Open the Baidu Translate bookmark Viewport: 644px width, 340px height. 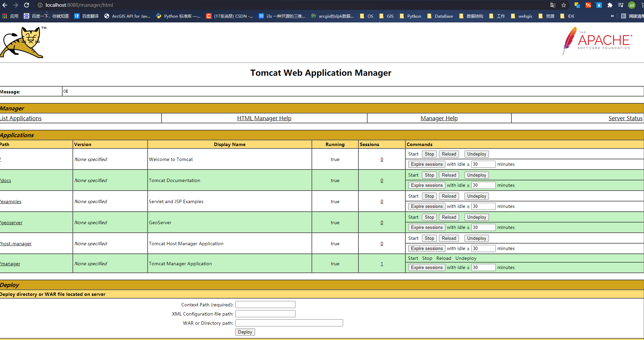point(86,16)
